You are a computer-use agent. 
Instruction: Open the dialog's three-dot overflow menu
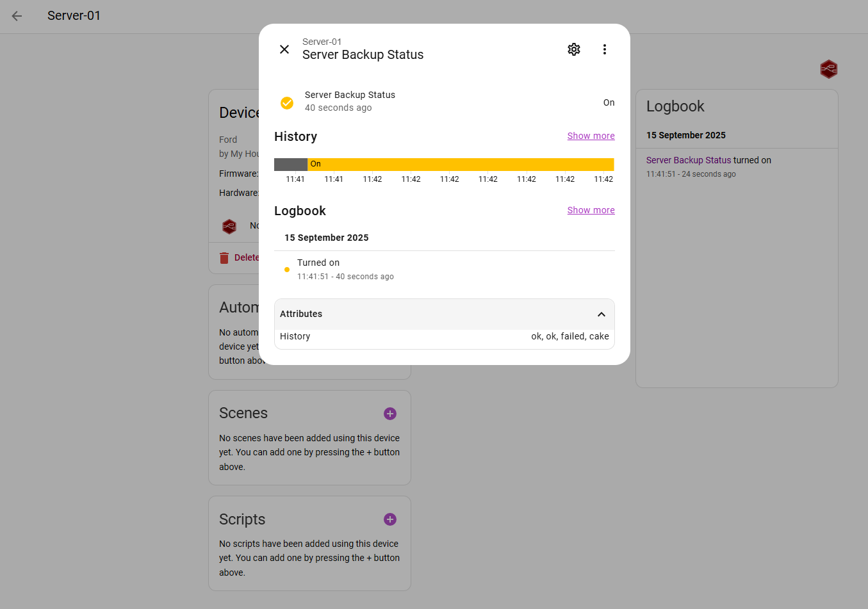click(605, 49)
